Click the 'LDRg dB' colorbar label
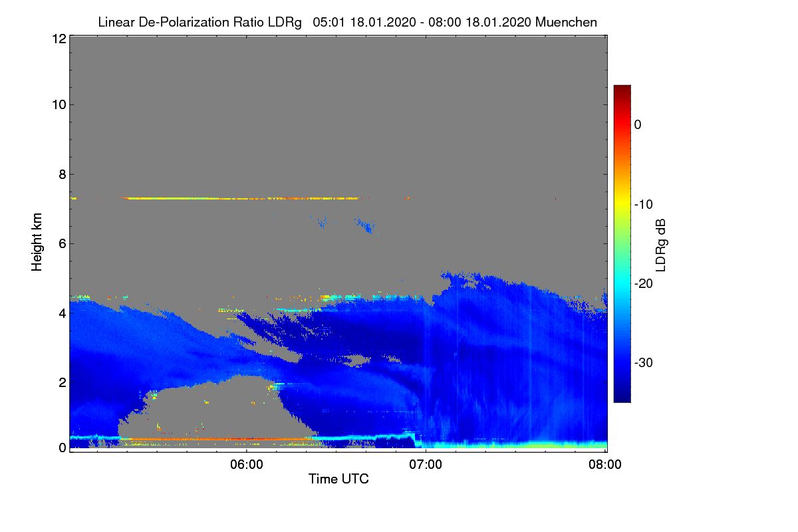This screenshot has width=798, height=532. (660, 244)
